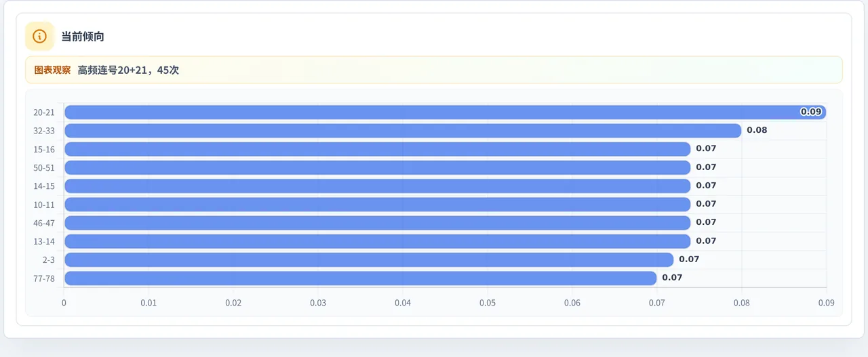Select the 46-47 bar

point(377,222)
